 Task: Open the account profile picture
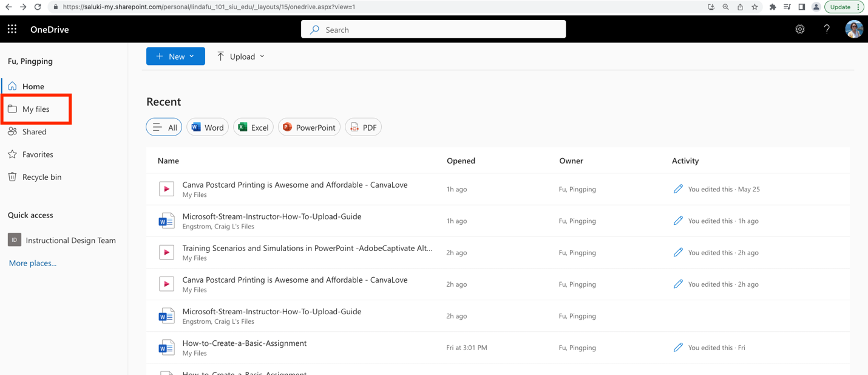(x=854, y=29)
